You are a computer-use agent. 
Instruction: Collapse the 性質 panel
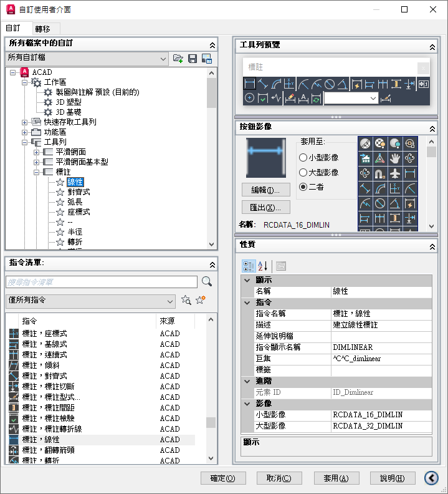tap(432, 247)
